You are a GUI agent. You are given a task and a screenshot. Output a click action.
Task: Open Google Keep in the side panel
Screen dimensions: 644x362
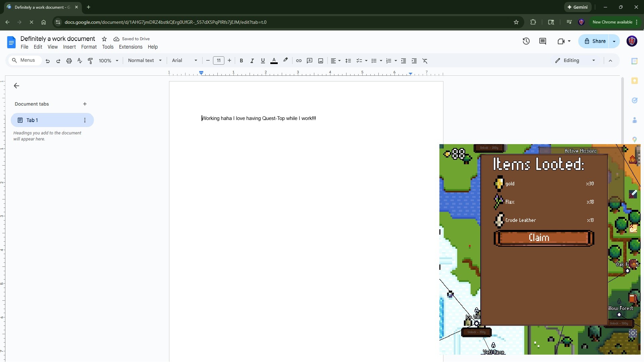[635, 81]
